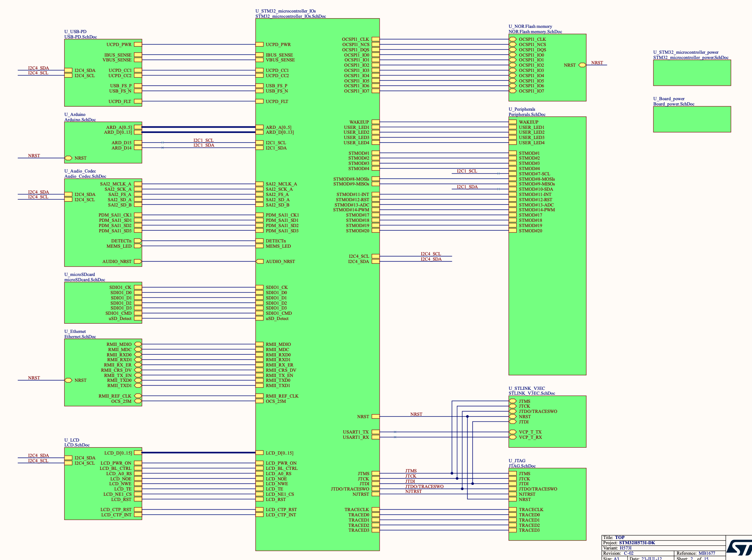This screenshot has width=752, height=560.
Task: Select NJTRST port in JTAG block
Action: pyautogui.click(x=513, y=494)
